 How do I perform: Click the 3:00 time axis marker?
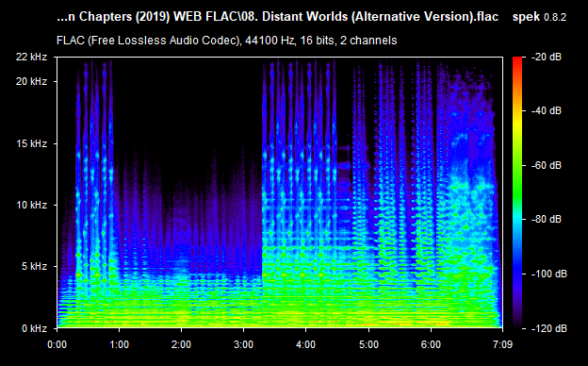pyautogui.click(x=244, y=344)
